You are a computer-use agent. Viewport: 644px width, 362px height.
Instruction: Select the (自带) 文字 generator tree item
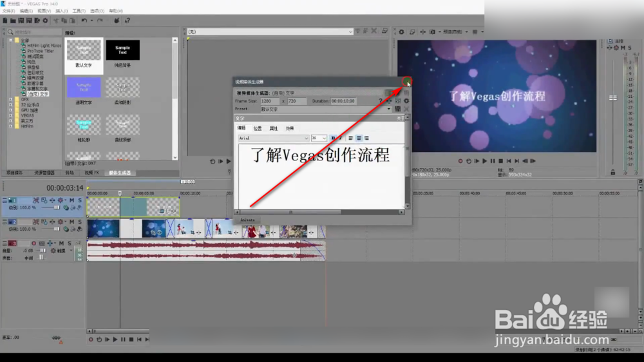(x=38, y=94)
